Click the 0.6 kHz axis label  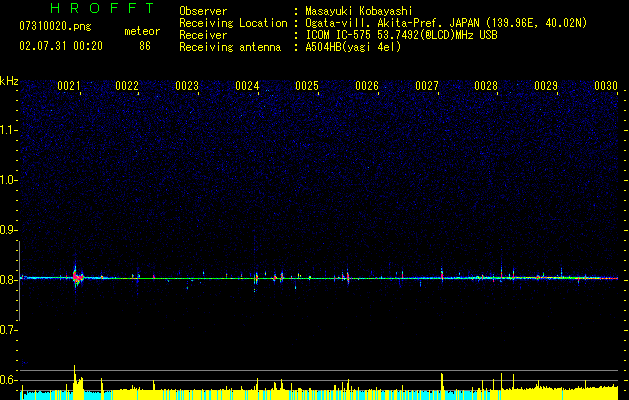(8, 380)
